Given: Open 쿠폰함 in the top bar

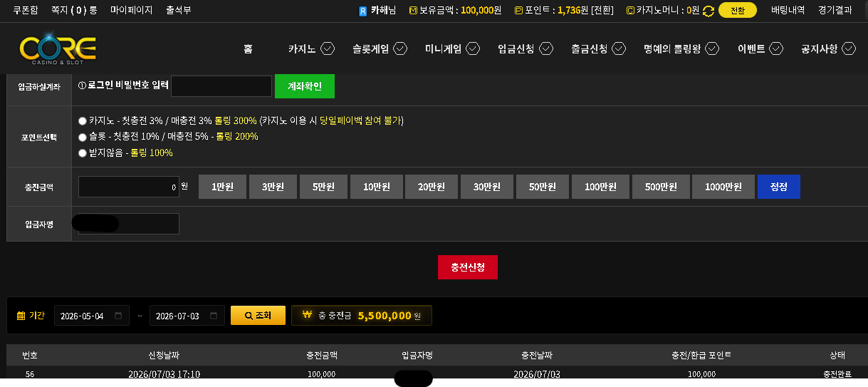Looking at the screenshot, I should click(x=26, y=10).
